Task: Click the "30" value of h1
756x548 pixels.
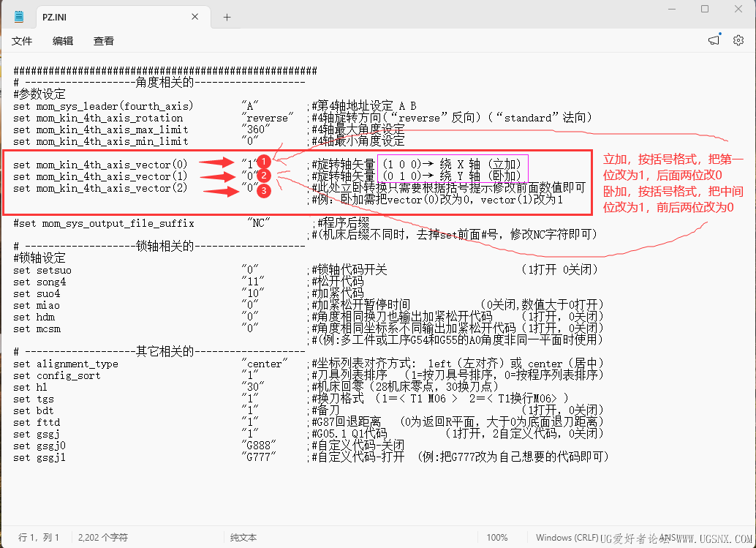Action: [x=253, y=386]
